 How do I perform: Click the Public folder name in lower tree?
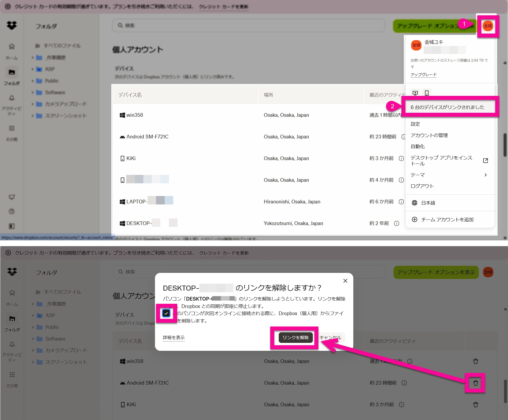click(52, 327)
